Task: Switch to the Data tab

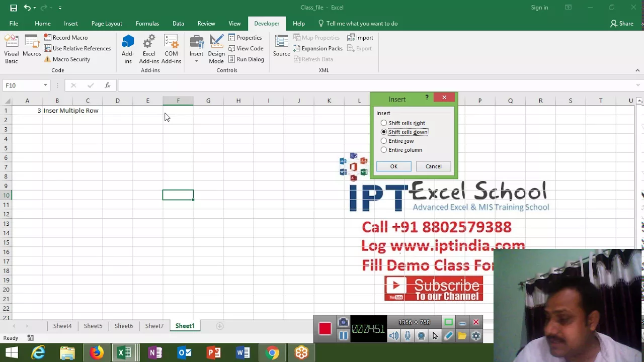Action: tap(178, 24)
